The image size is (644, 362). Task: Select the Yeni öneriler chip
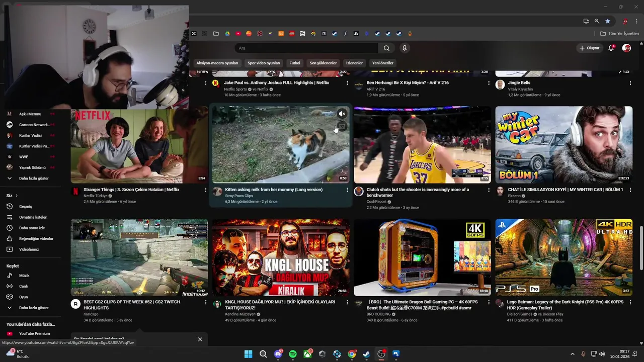(383, 63)
